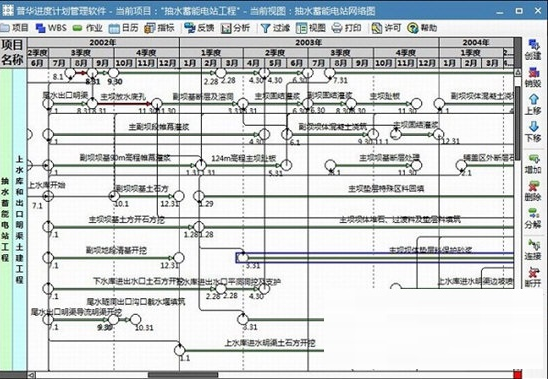
Task: Click the 连接 connect tool
Action: coord(533,250)
